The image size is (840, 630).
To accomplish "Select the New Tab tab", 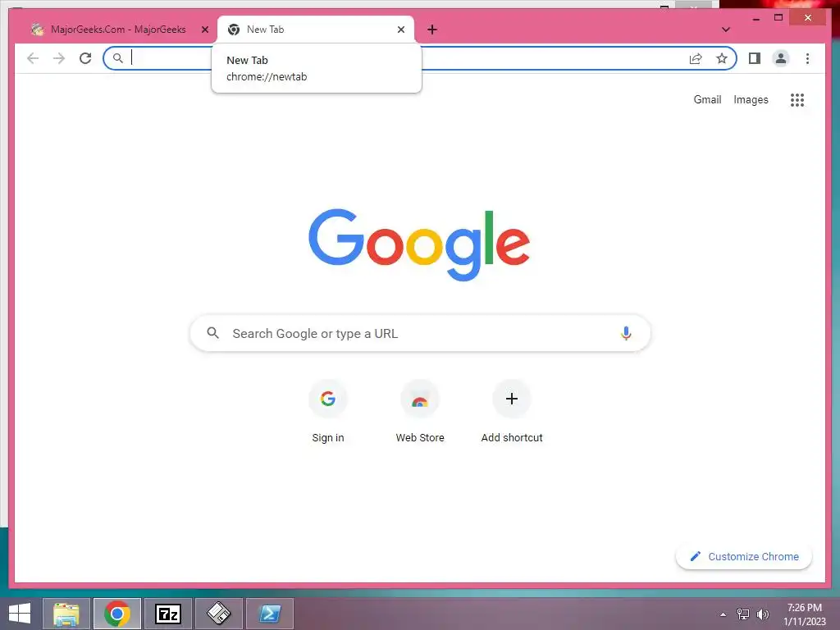I will pos(316,30).
